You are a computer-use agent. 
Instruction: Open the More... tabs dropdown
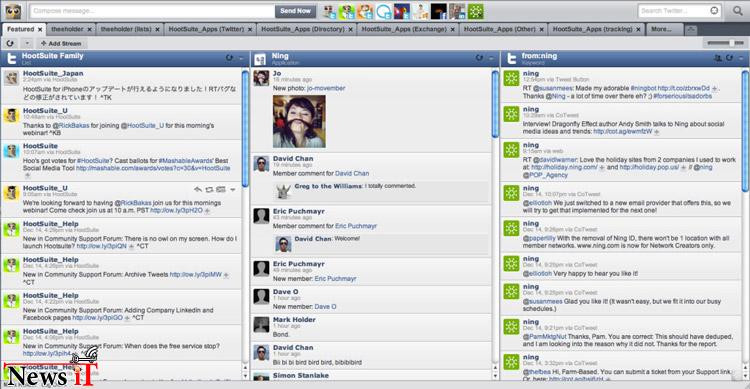pyautogui.click(x=661, y=29)
